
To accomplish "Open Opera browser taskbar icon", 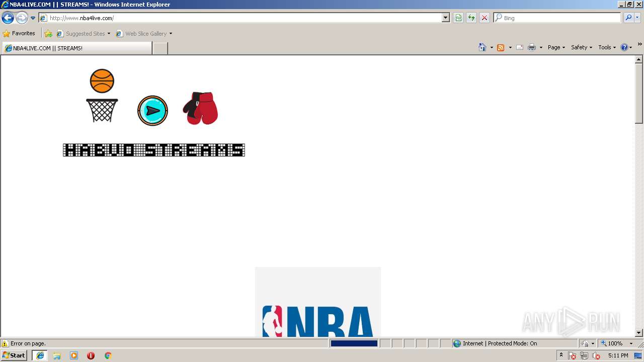I will tap(91, 355).
